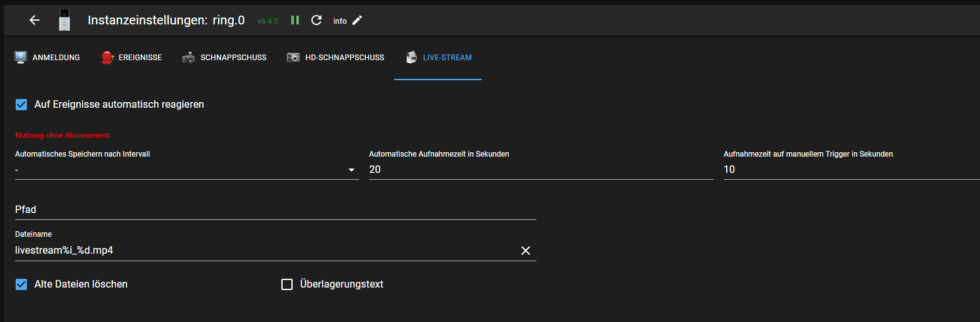Click the Pfad input field
980x322 pixels.
(x=276, y=210)
